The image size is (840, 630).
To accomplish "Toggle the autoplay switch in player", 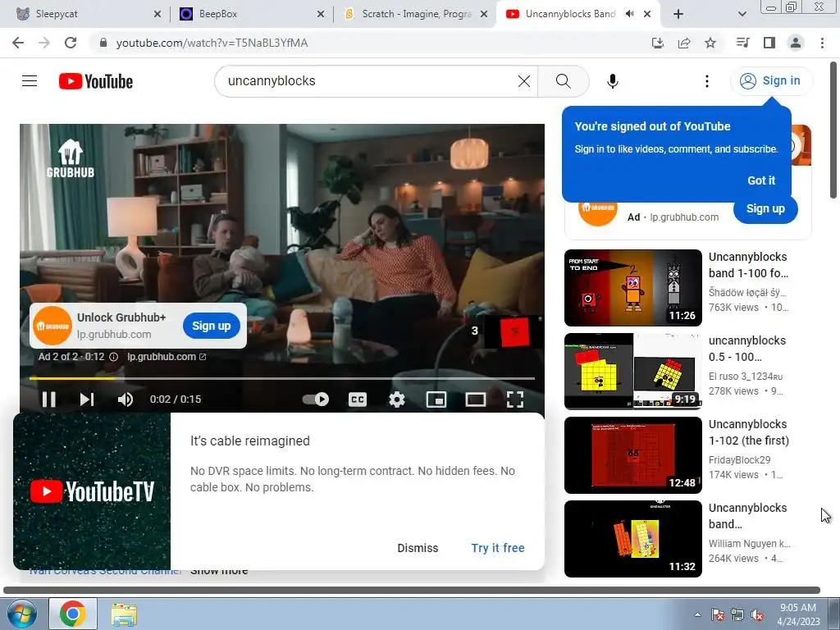I will (316, 399).
